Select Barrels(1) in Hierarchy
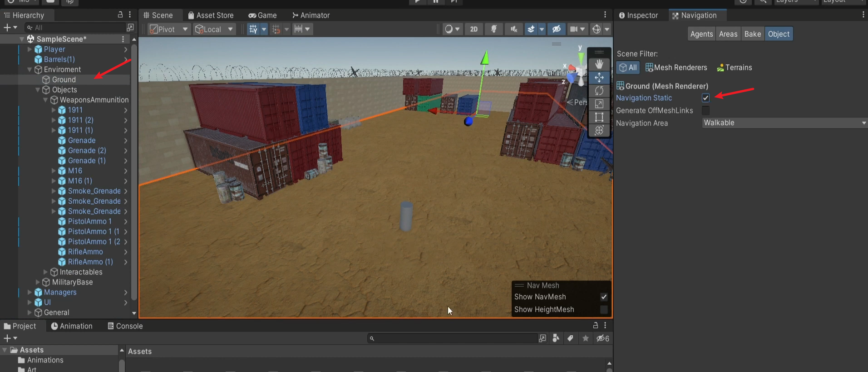The width and height of the screenshot is (868, 372). [x=59, y=59]
